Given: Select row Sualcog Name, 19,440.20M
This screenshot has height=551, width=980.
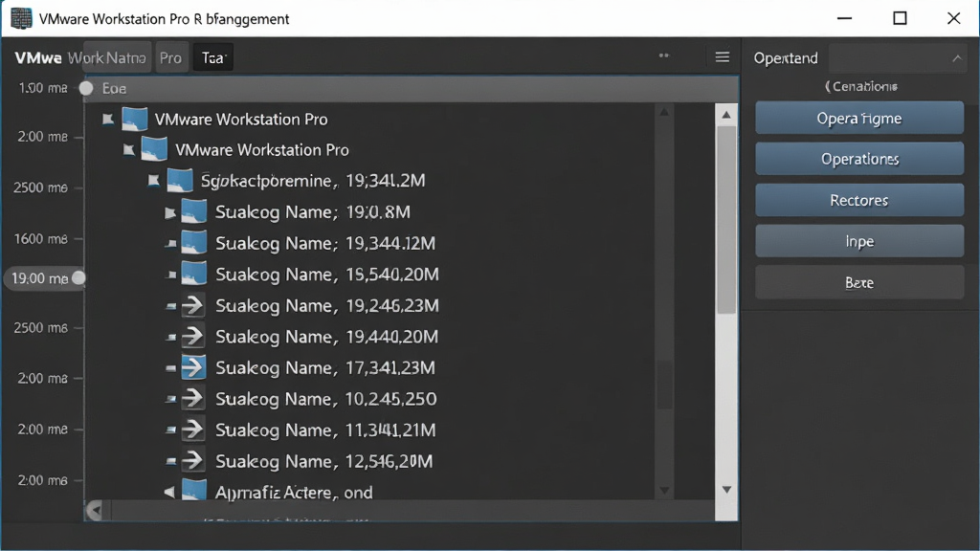Looking at the screenshot, I should pos(327,337).
